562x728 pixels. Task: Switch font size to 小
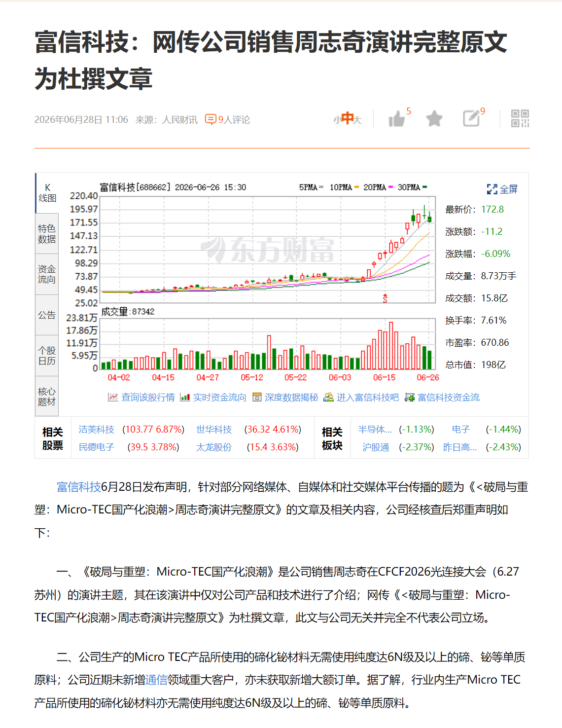point(337,120)
